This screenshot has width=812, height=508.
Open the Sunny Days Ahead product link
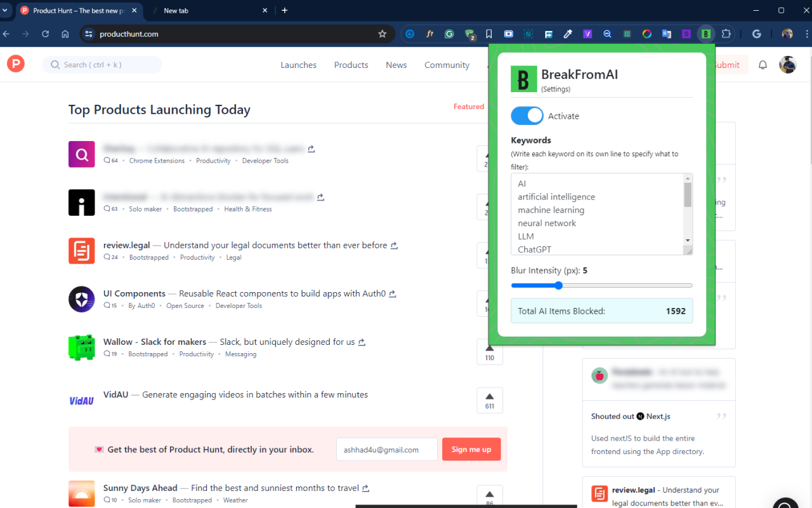[x=140, y=488]
